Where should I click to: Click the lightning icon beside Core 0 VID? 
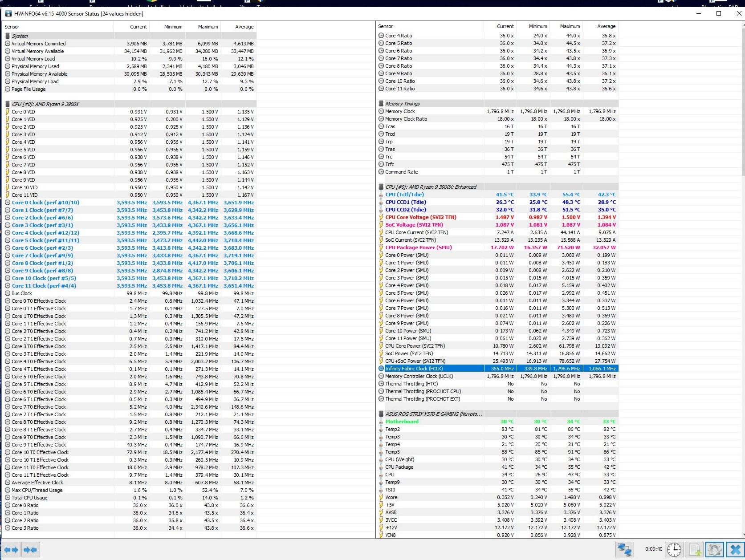tap(8, 112)
